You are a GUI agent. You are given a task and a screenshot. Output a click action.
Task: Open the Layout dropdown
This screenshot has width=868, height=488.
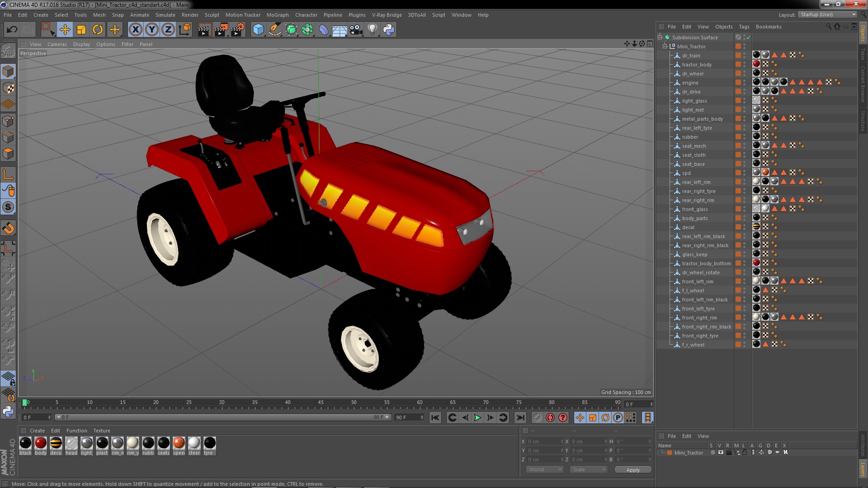click(x=827, y=14)
